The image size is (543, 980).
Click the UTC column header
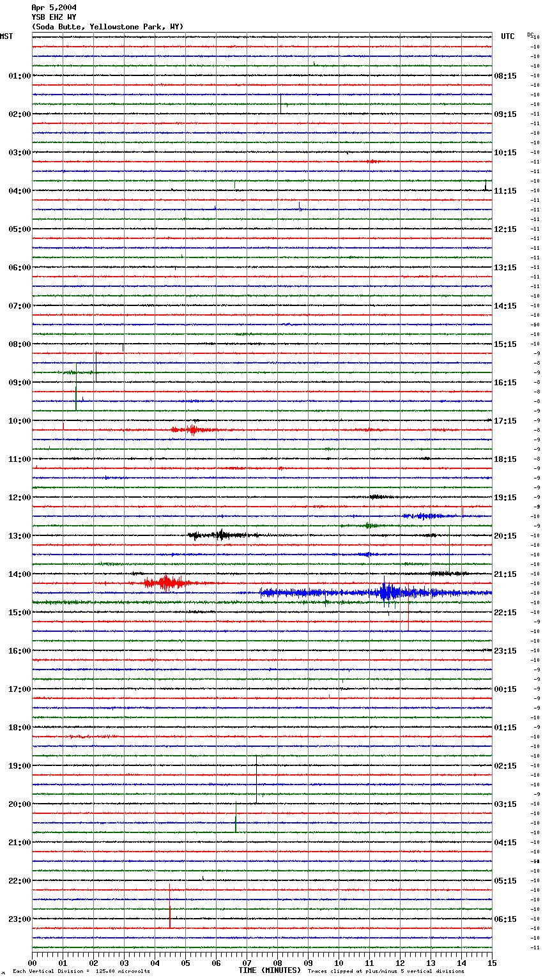tap(508, 36)
